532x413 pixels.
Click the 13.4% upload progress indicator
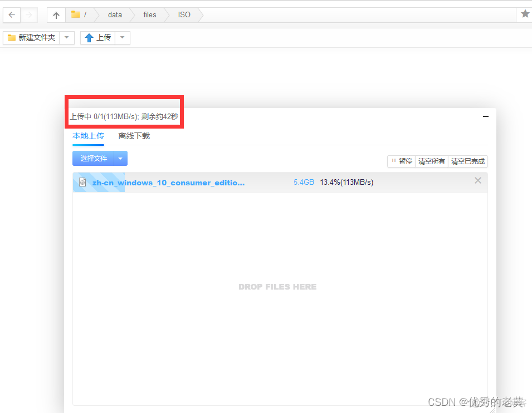click(x=346, y=183)
